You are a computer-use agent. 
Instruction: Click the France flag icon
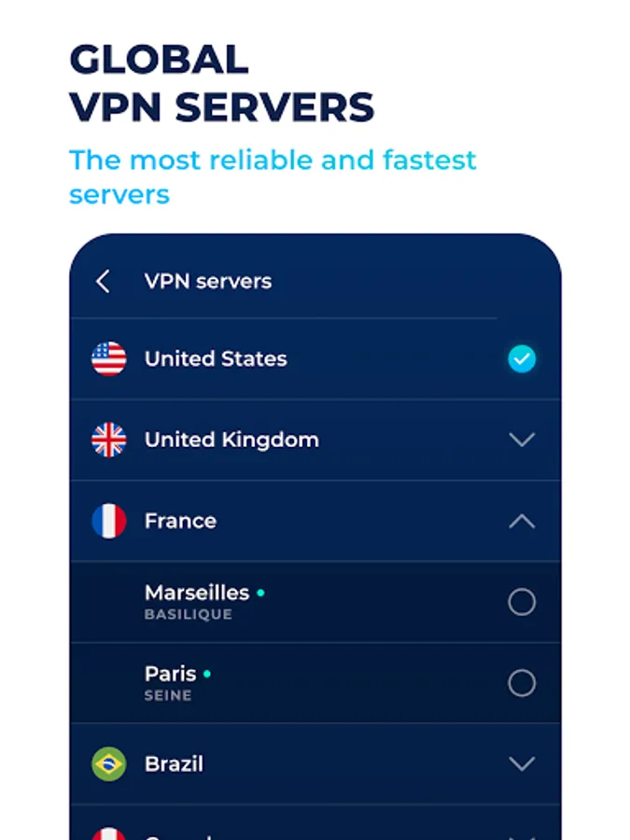(109, 521)
